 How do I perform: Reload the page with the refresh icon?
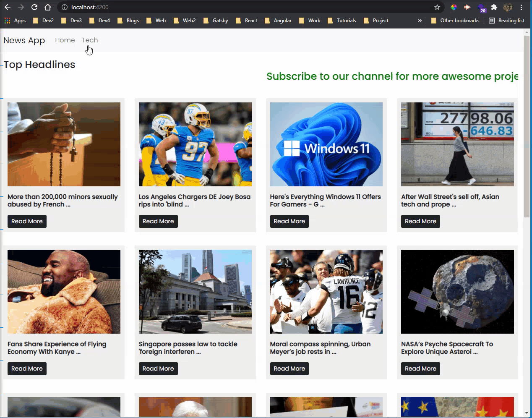coord(34,7)
